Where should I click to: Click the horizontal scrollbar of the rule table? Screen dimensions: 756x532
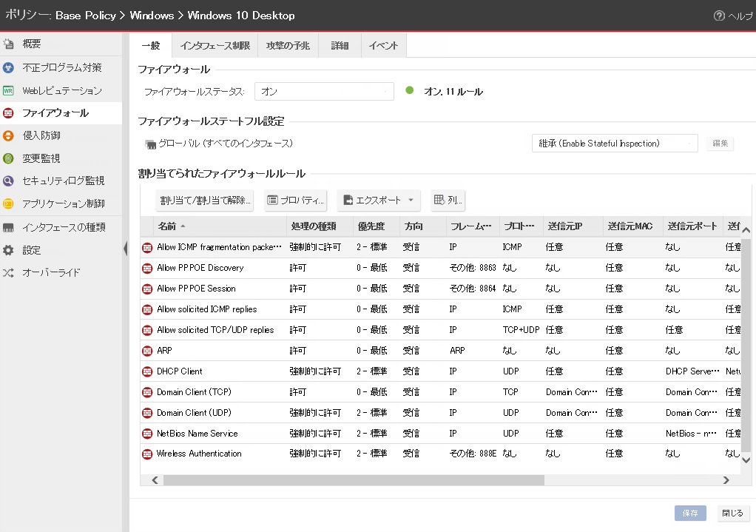click(354, 479)
